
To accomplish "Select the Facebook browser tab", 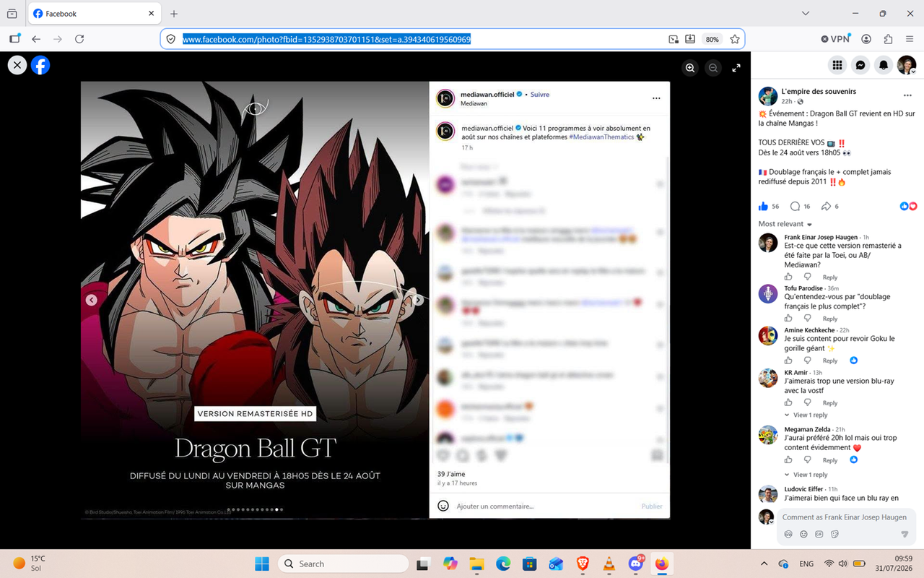I will coord(95,14).
